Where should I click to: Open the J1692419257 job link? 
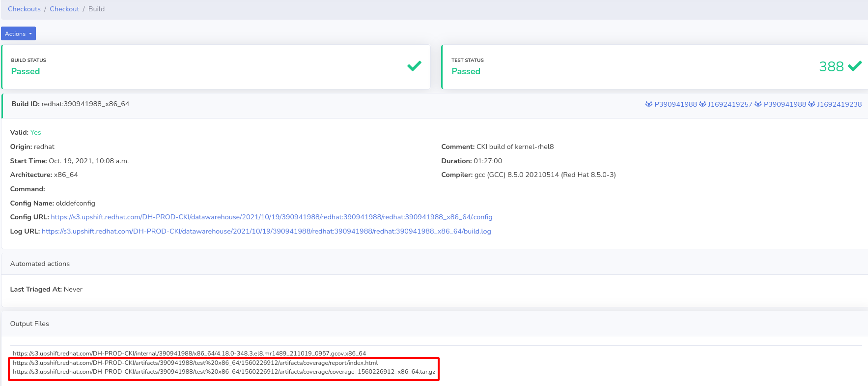click(x=730, y=104)
